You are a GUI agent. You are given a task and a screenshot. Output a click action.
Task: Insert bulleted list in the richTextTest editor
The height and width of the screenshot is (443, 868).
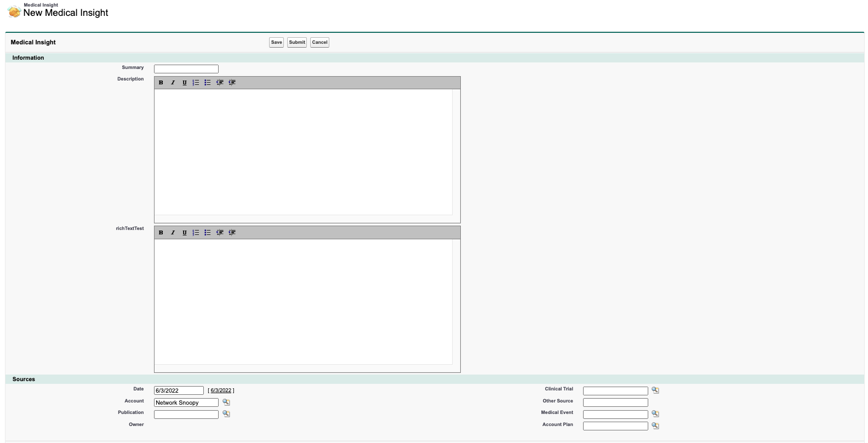tap(208, 233)
